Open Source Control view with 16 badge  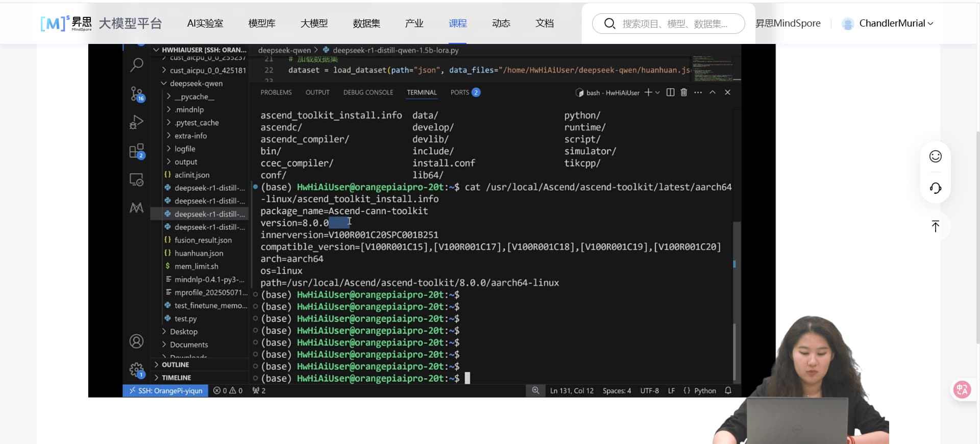point(136,94)
